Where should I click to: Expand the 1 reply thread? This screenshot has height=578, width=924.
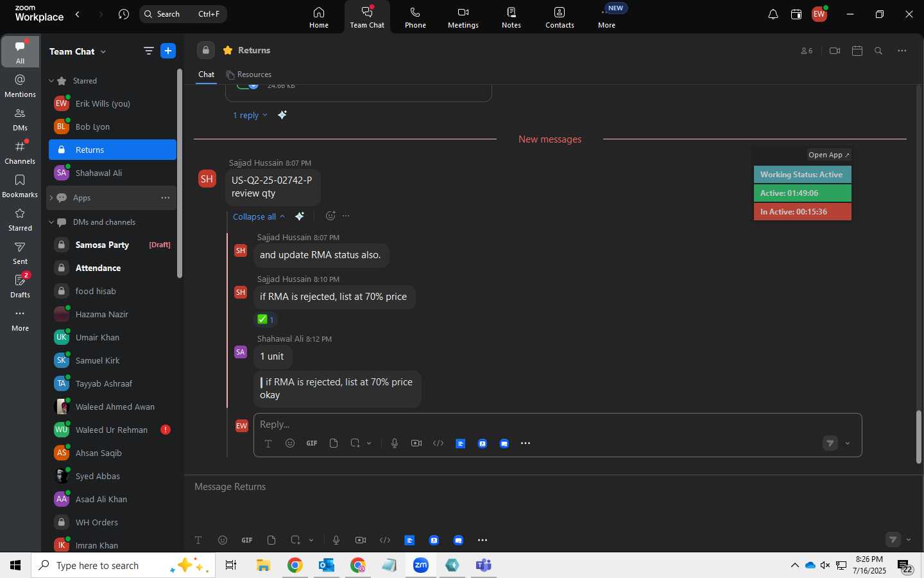click(x=250, y=115)
